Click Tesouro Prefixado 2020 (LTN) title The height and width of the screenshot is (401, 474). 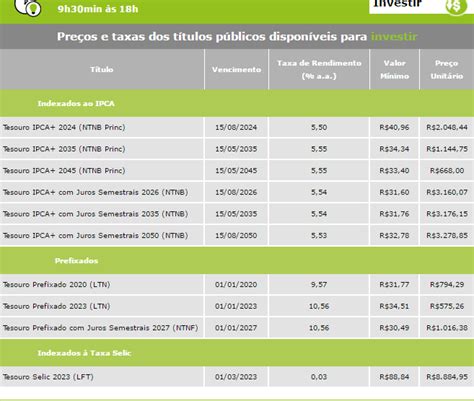pos(56,285)
